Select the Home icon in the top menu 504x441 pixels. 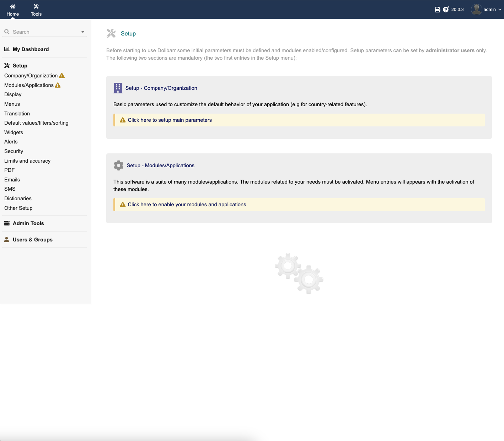point(13,6)
